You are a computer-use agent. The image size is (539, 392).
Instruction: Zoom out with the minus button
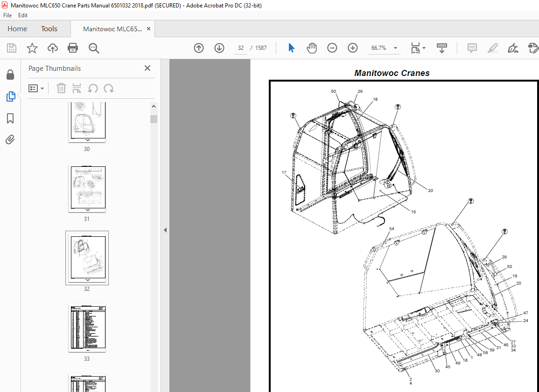[x=332, y=48]
